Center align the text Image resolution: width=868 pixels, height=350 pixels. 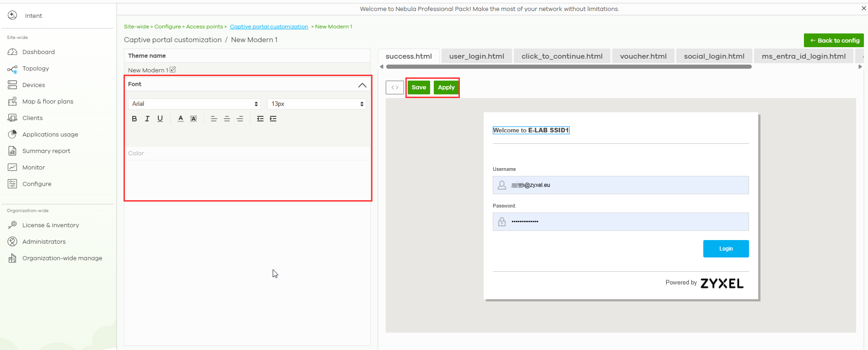(x=227, y=119)
